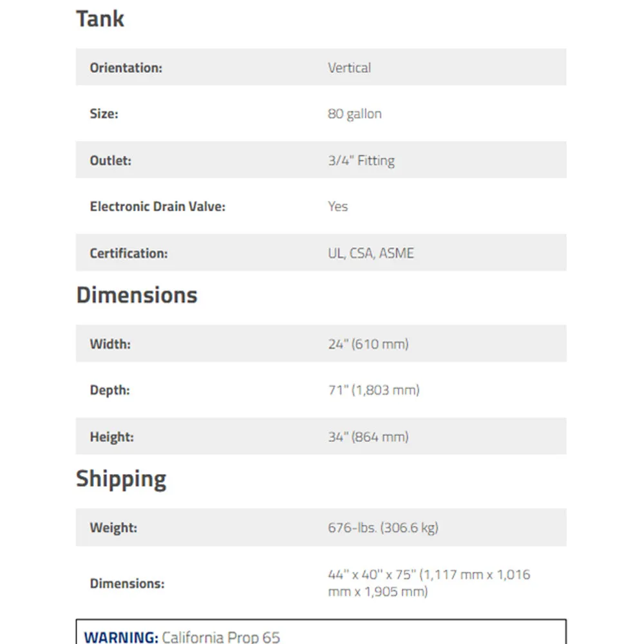
Task: Select the 3/4" Fitting value
Action: pyautogui.click(x=361, y=160)
